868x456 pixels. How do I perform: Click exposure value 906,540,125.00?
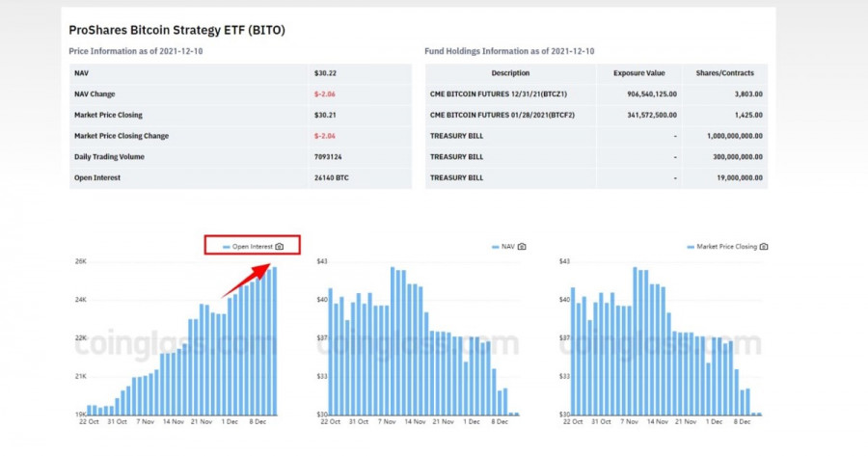652,94
